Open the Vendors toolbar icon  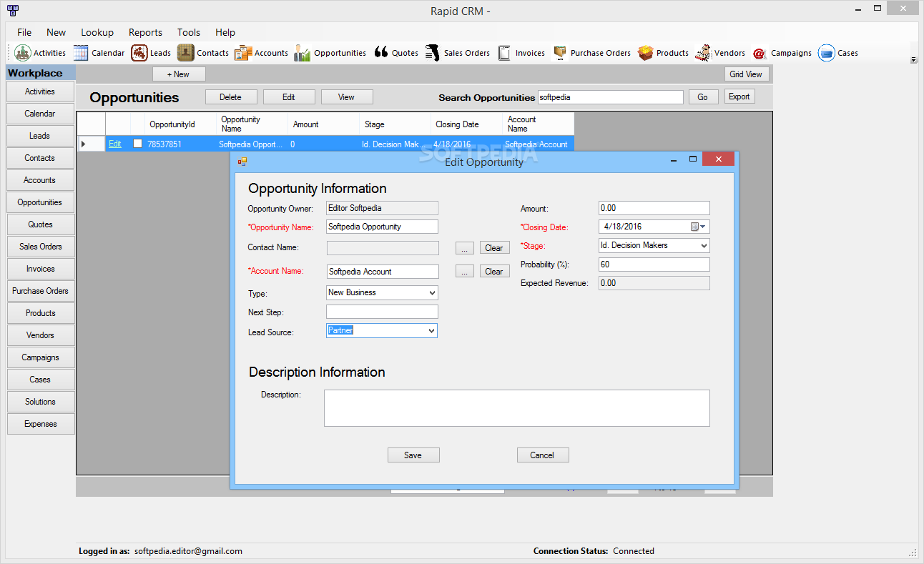pos(703,53)
